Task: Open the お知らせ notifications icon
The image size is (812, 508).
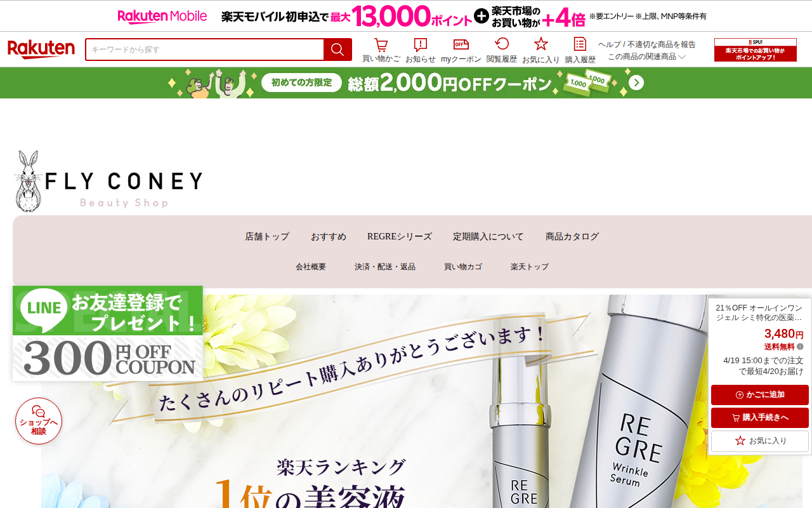Action: [x=421, y=50]
